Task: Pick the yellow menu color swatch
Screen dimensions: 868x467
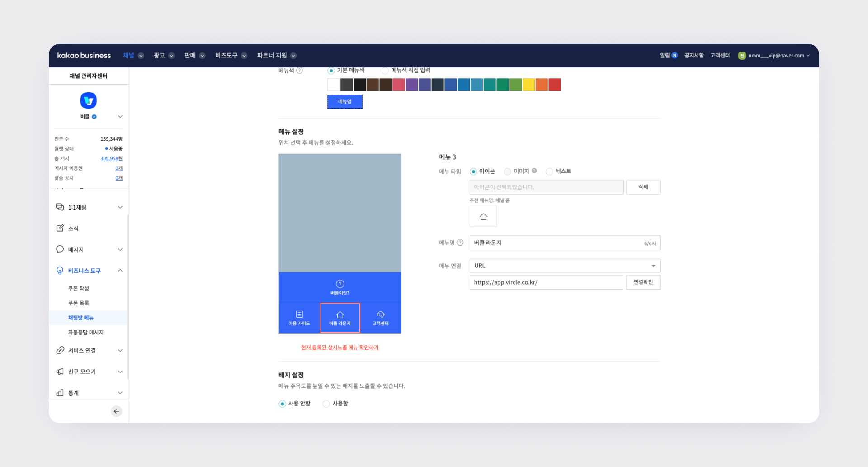Action: click(528, 85)
